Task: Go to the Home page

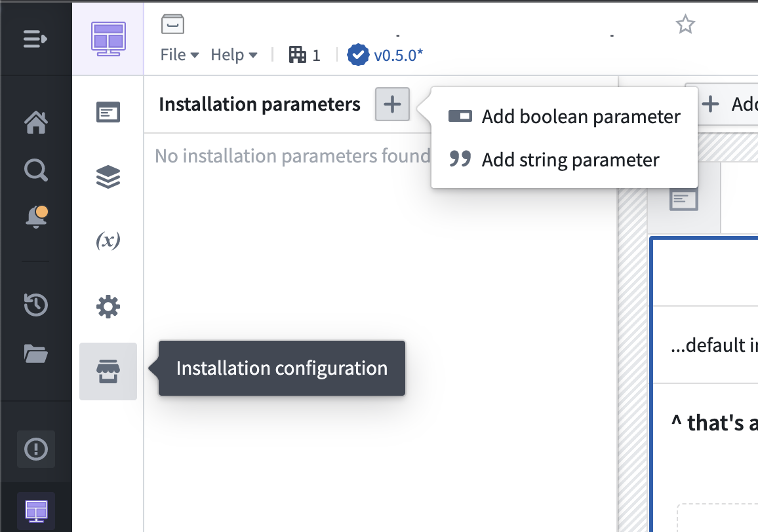Action: [36, 123]
